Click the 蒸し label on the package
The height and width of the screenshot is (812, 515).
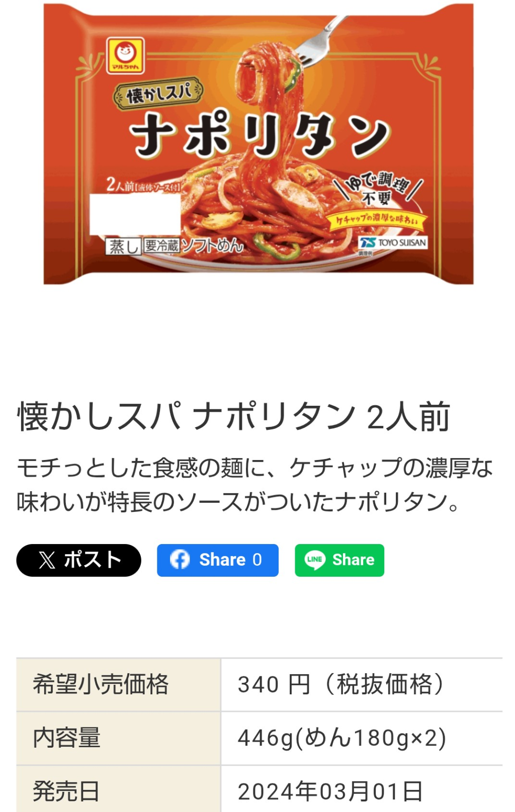coord(123,246)
